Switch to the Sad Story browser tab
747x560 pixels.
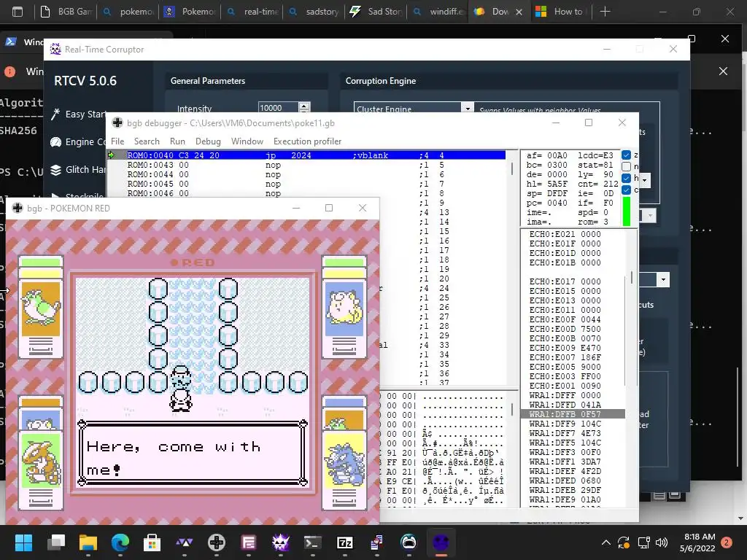376,12
